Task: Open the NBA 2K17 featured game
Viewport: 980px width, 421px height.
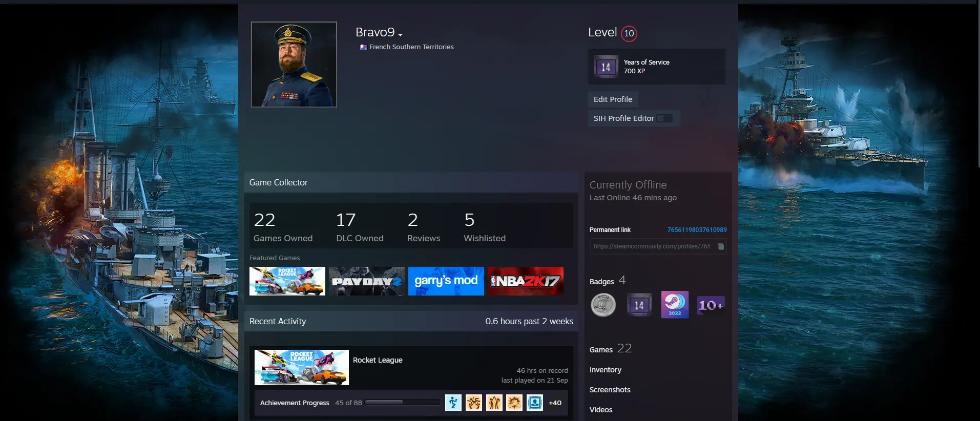Action: (526, 281)
